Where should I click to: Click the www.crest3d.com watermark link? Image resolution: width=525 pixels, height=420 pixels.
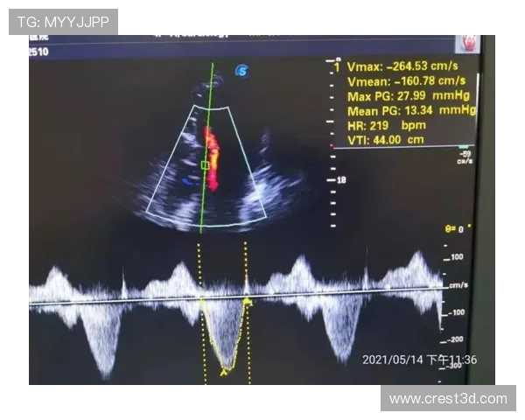point(447,399)
